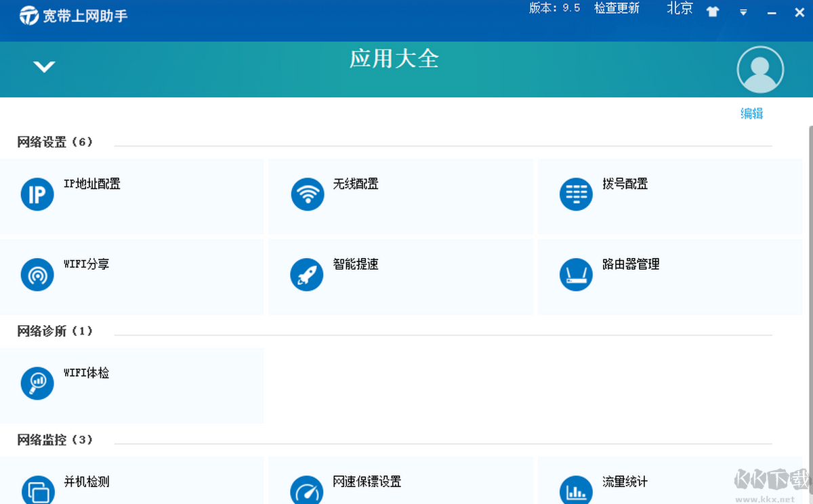This screenshot has height=504, width=813.
Task: Click the 并机检测 label
Action: (x=86, y=482)
